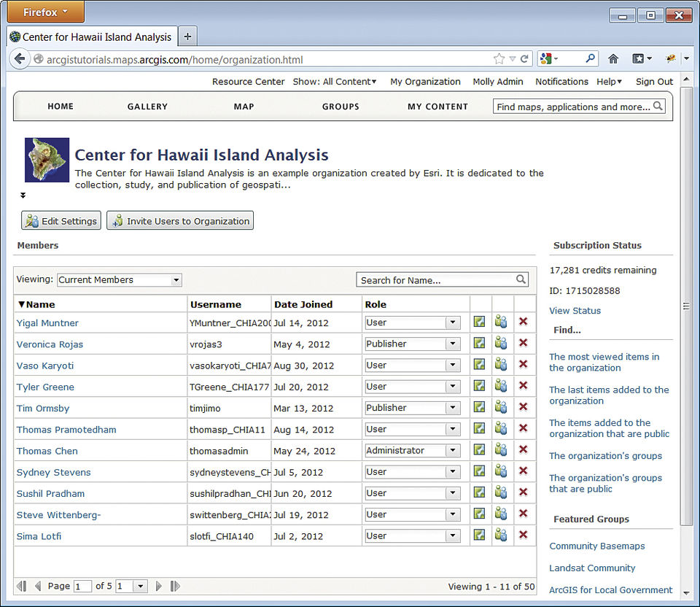Bookmark this page with the star icon
This screenshot has width=700, height=607.
499,59
